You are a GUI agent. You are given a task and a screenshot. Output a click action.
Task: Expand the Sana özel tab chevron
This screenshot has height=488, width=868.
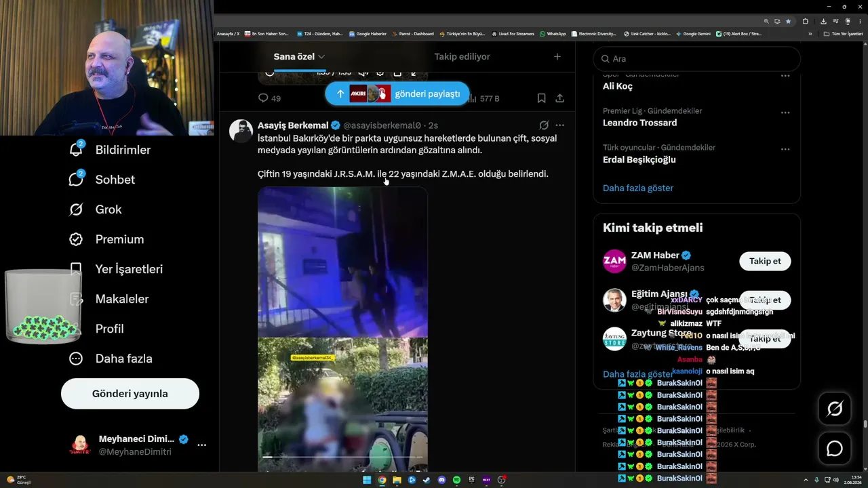(x=321, y=57)
